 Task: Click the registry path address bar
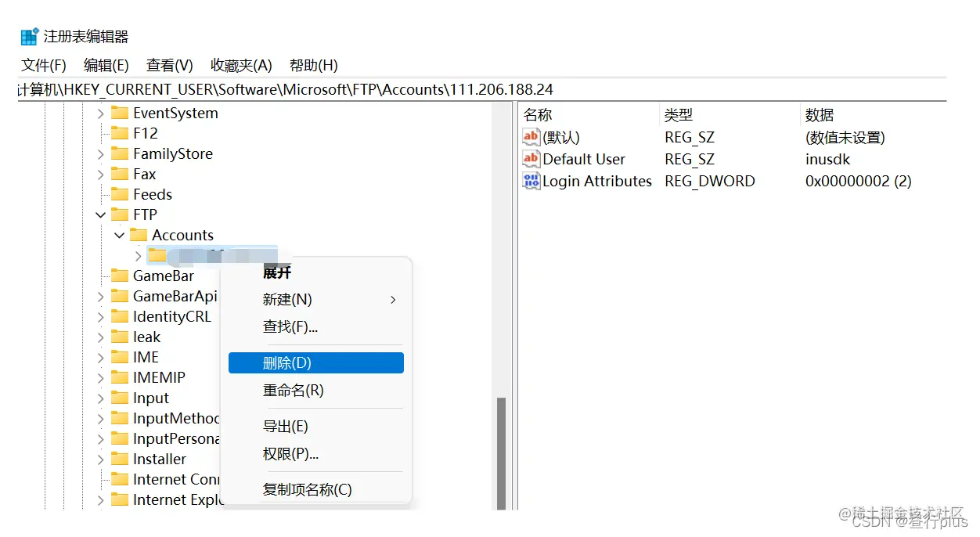coord(481,89)
